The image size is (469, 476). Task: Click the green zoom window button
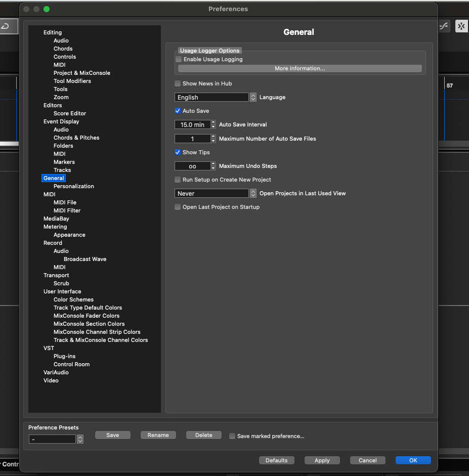tap(47, 9)
